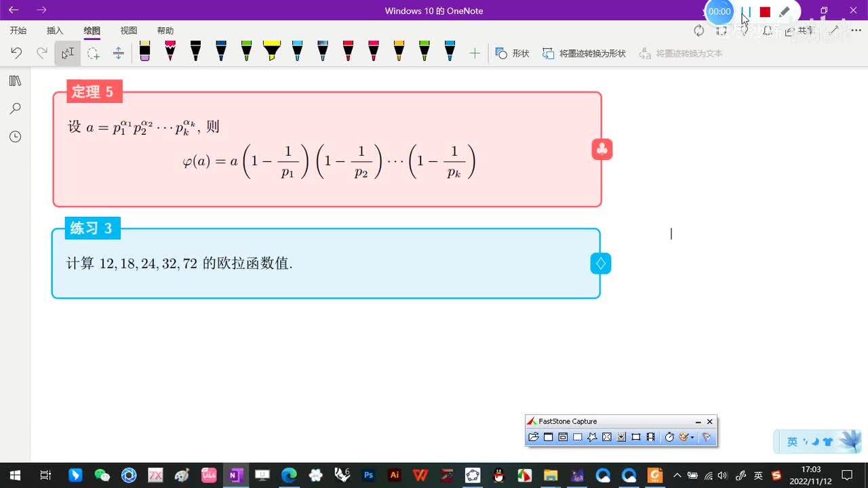Click 将墨迹转换为文本 ink to text
The image size is (868, 488).
pyautogui.click(x=681, y=53)
